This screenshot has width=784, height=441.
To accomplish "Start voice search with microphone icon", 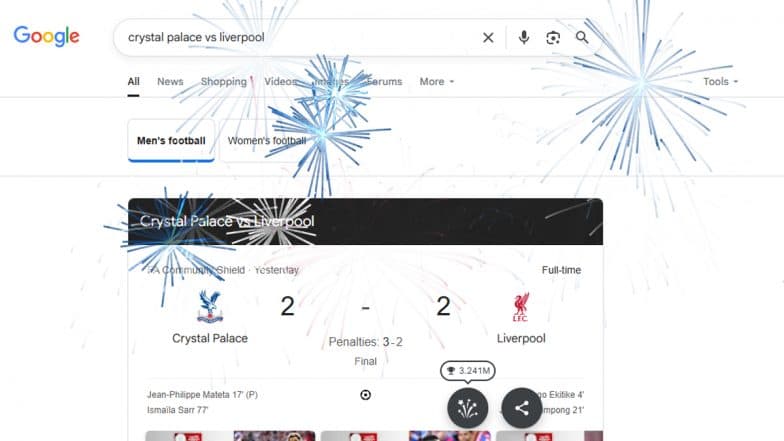I will tap(524, 38).
